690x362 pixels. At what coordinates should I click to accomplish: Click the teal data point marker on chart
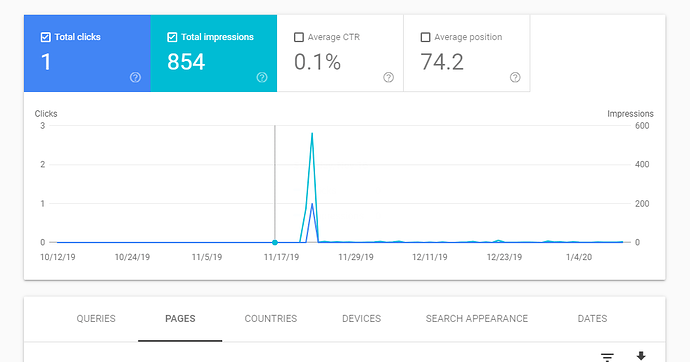click(x=275, y=242)
